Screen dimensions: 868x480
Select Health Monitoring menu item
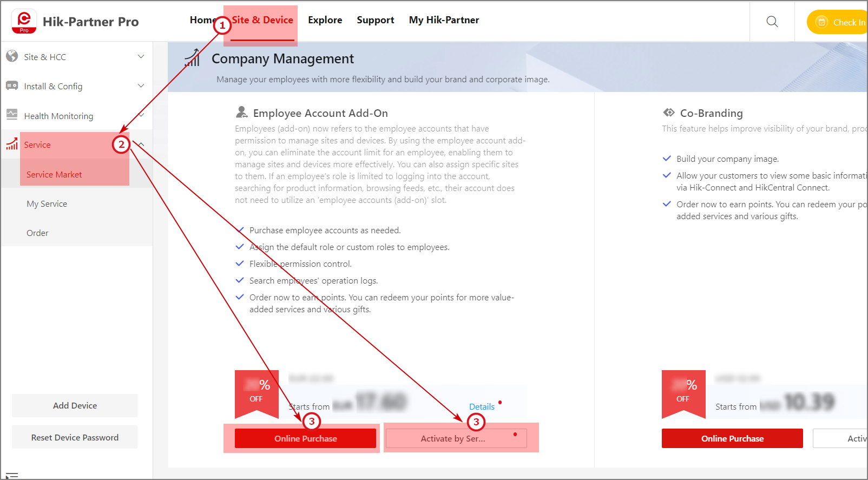pos(76,115)
